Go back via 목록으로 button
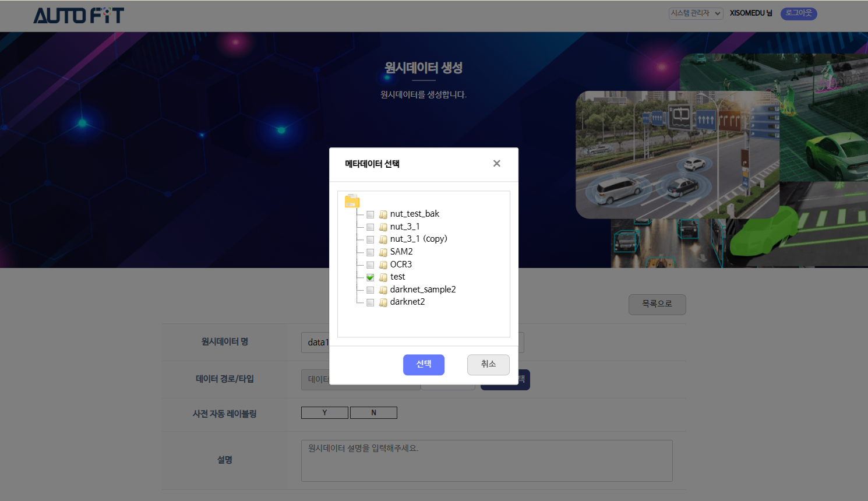 657,304
